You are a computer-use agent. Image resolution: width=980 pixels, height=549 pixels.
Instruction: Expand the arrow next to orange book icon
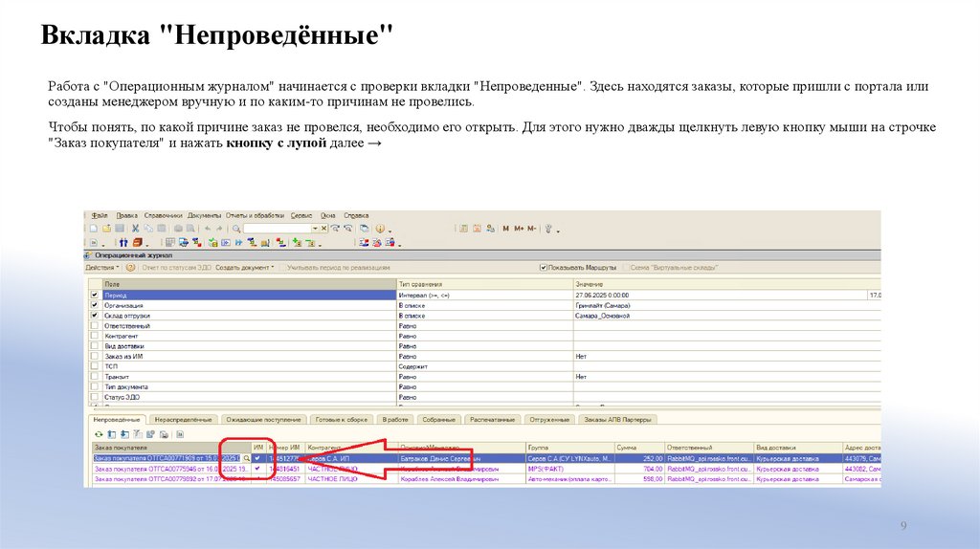(146, 244)
